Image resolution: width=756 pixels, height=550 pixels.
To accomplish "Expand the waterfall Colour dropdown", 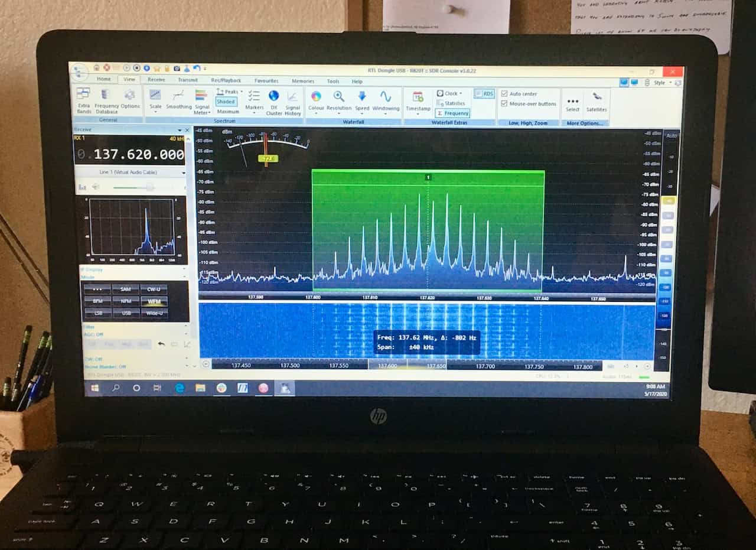I will pyautogui.click(x=316, y=101).
